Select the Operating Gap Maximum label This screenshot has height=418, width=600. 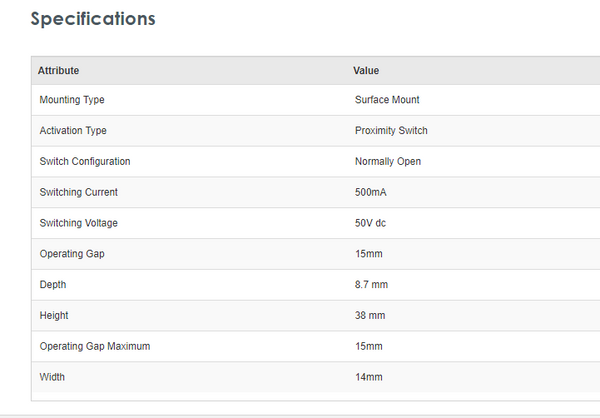pyautogui.click(x=94, y=346)
